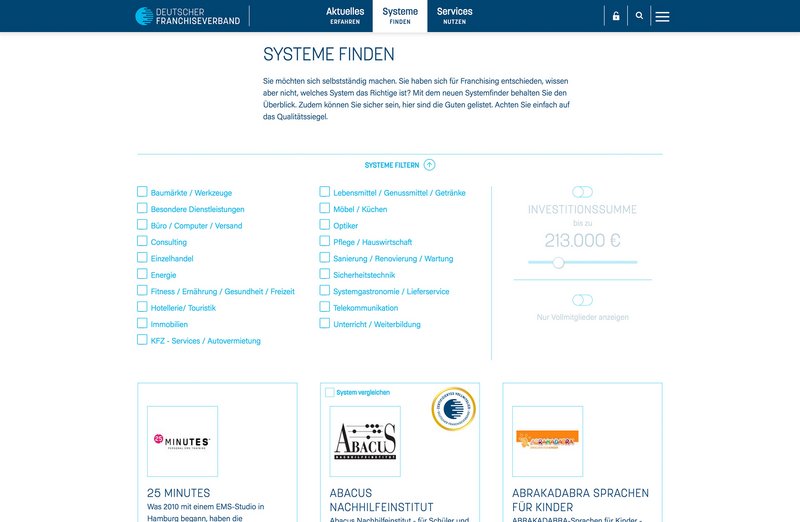Open the Abrakadabra logo thumbnail
The width and height of the screenshot is (800, 522).
pos(547,441)
